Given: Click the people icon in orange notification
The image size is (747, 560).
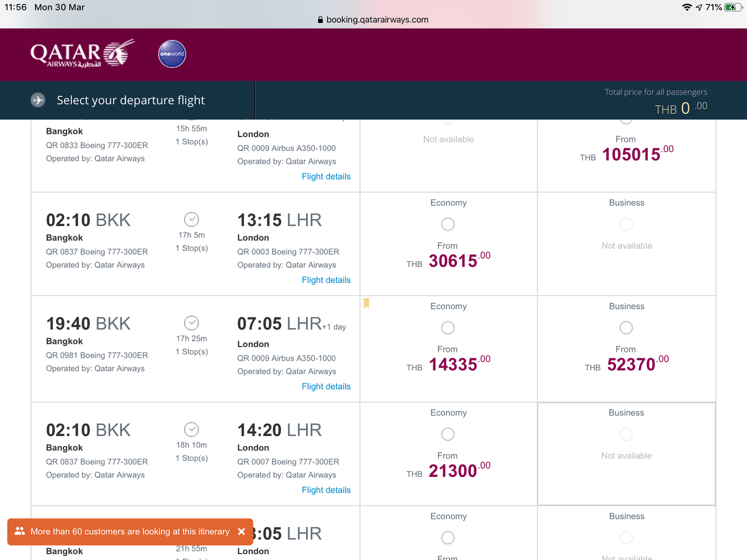Looking at the screenshot, I should point(19,531).
